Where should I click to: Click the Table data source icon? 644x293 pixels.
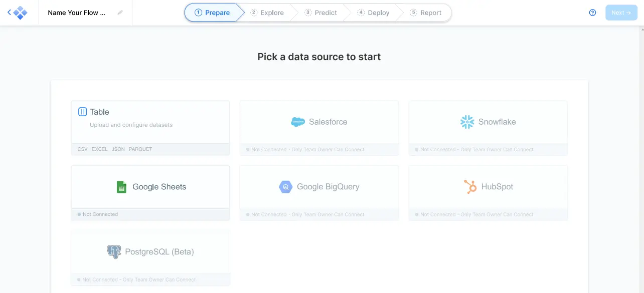83,112
